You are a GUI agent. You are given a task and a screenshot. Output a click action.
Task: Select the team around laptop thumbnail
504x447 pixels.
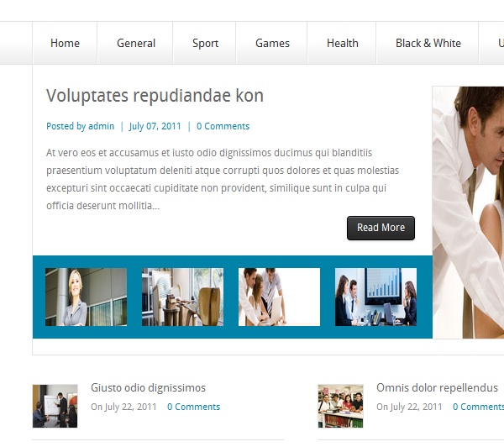(280, 297)
